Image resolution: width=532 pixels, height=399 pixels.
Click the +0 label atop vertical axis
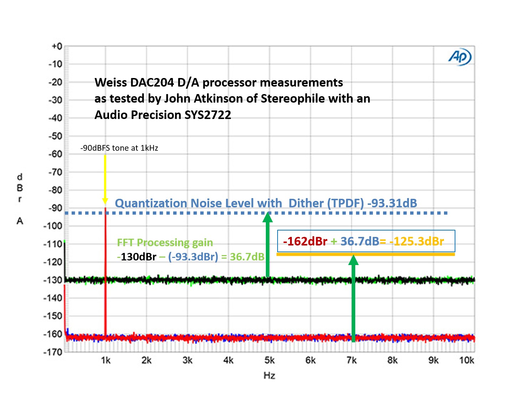[x=57, y=46]
